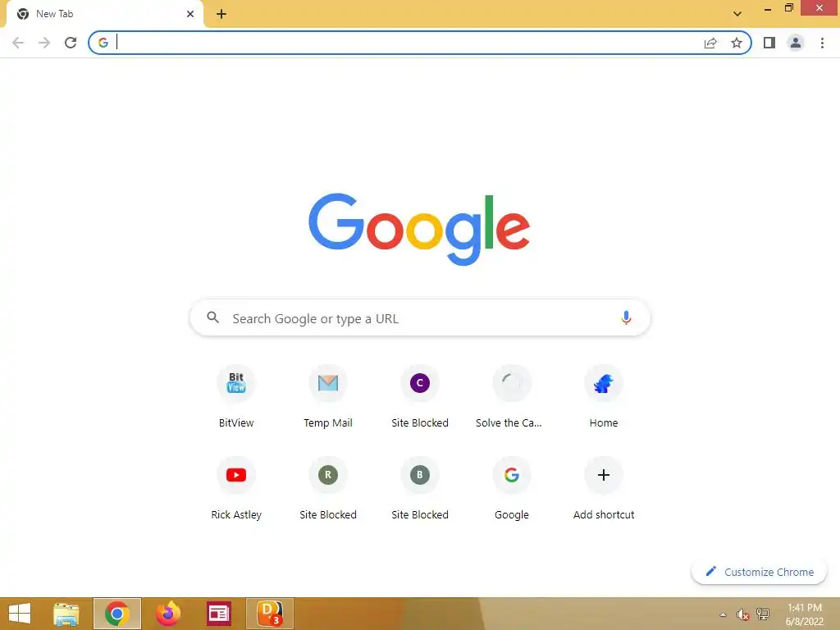Open File Explorer from the taskbar
Viewport: 840px width, 630px height.
click(66, 614)
